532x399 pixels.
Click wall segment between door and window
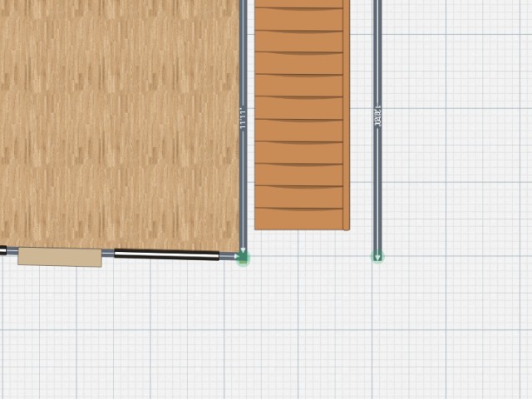tap(108, 254)
